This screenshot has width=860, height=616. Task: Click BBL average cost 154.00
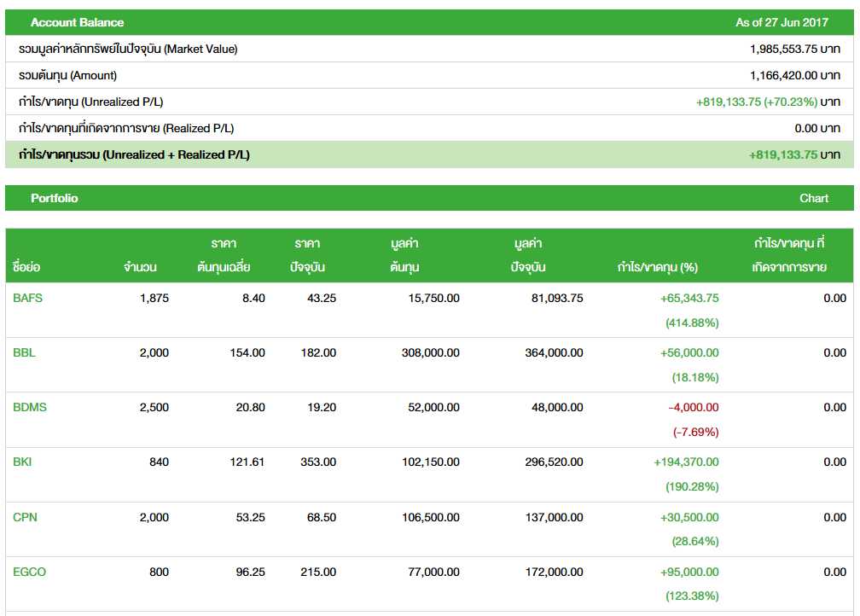click(x=247, y=352)
